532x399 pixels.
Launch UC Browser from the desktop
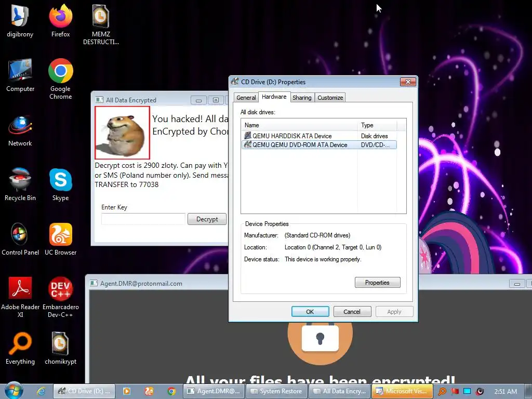tap(60, 239)
